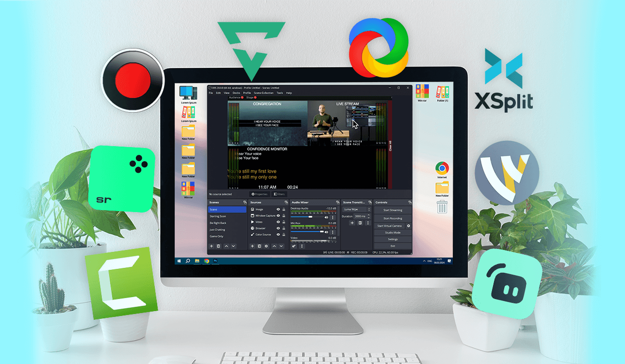Open transition properties three-dot menu

[368, 223]
